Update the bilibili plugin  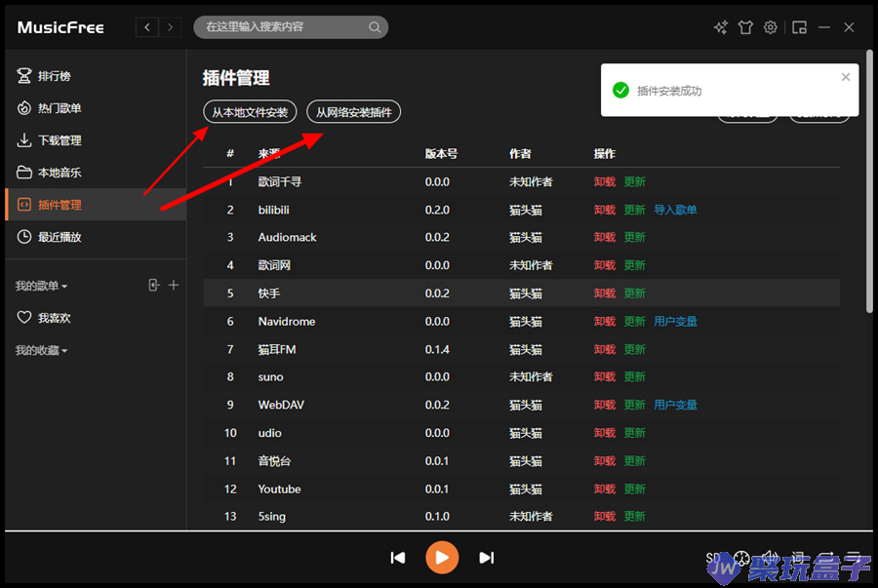(635, 210)
